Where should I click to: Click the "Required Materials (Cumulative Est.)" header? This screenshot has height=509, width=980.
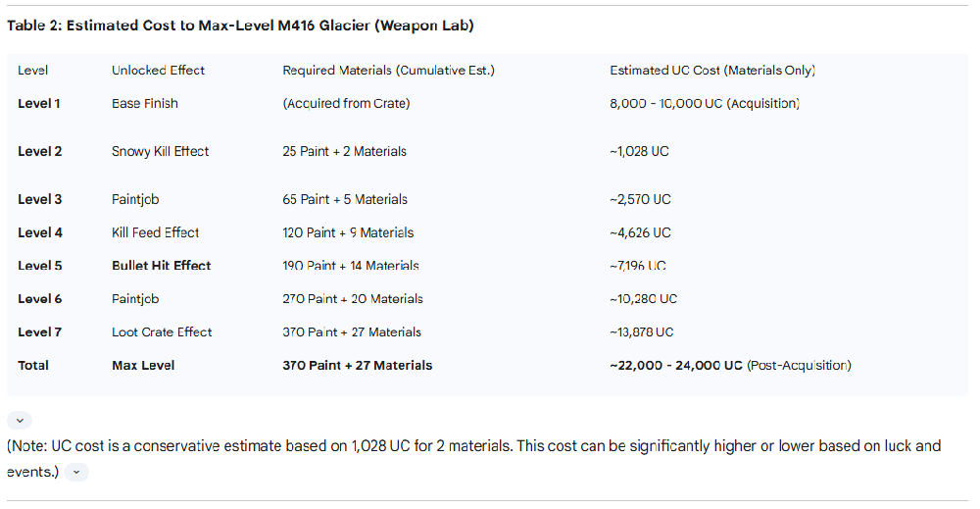point(388,71)
